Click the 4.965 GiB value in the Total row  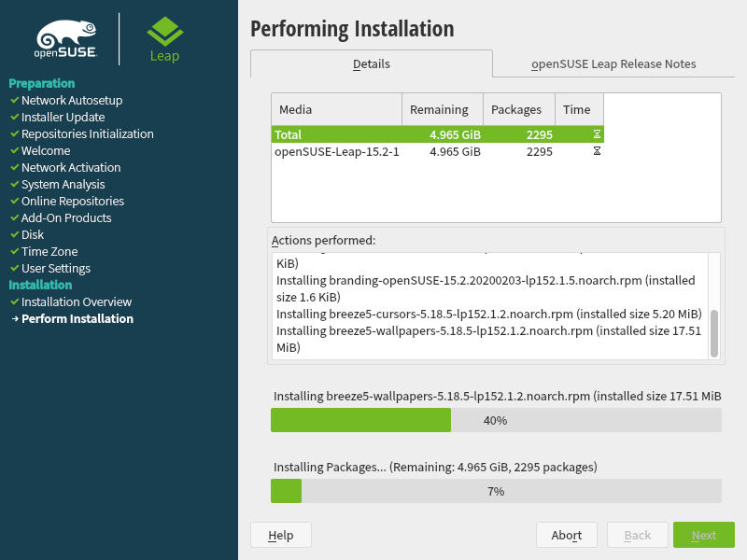[x=455, y=134]
